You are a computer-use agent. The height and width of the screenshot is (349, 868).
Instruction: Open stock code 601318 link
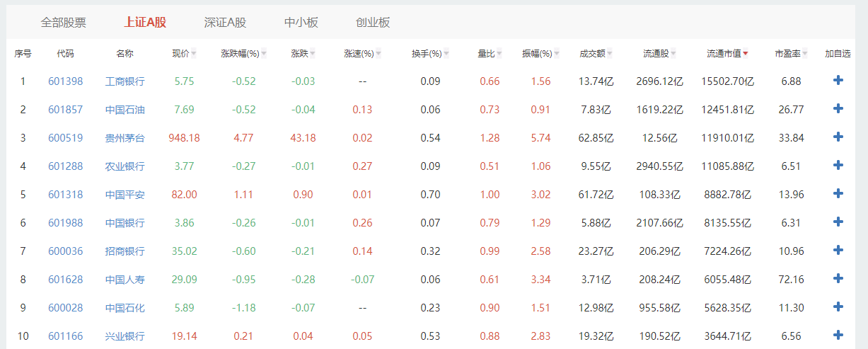tap(65, 195)
